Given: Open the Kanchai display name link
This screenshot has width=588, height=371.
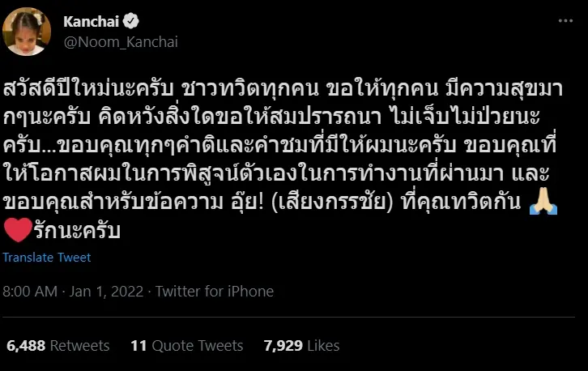Looking at the screenshot, I should [x=89, y=23].
